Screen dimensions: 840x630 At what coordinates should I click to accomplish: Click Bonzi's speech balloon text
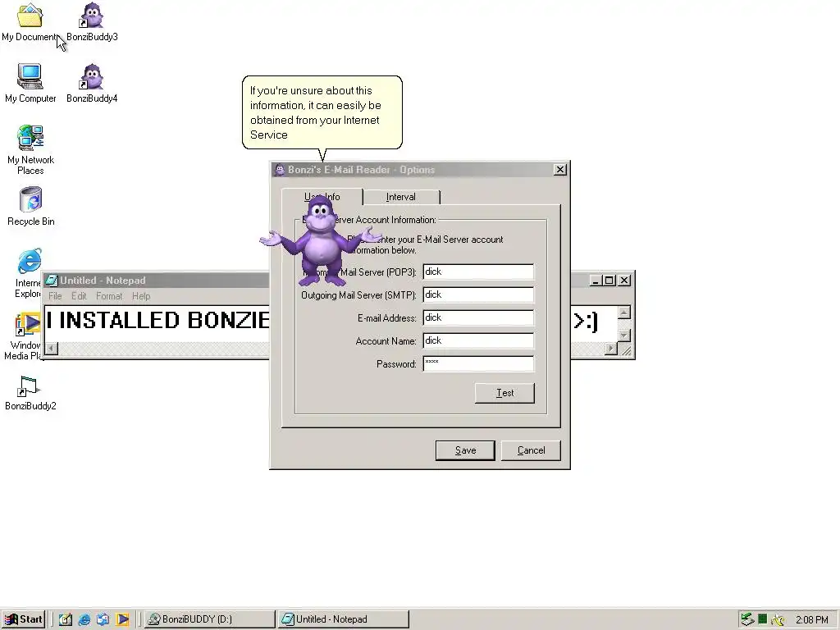[316, 112]
